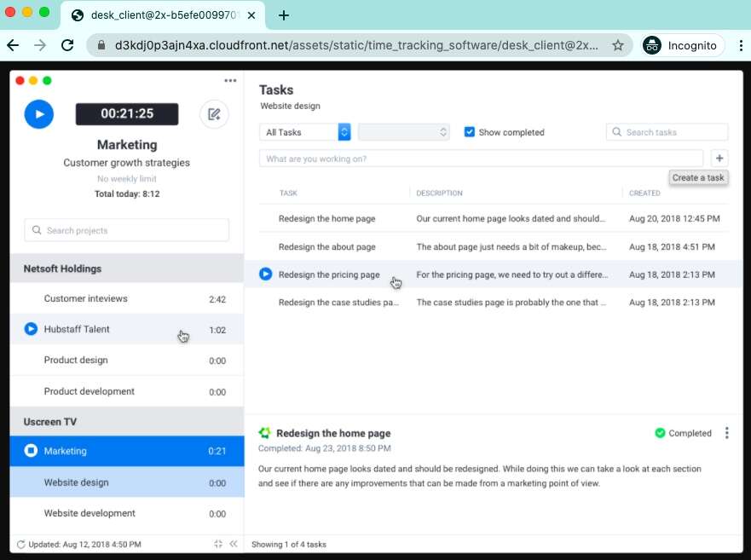Click the search projects magnifier icon
Screen dimensions: 751x560
(x=37, y=230)
